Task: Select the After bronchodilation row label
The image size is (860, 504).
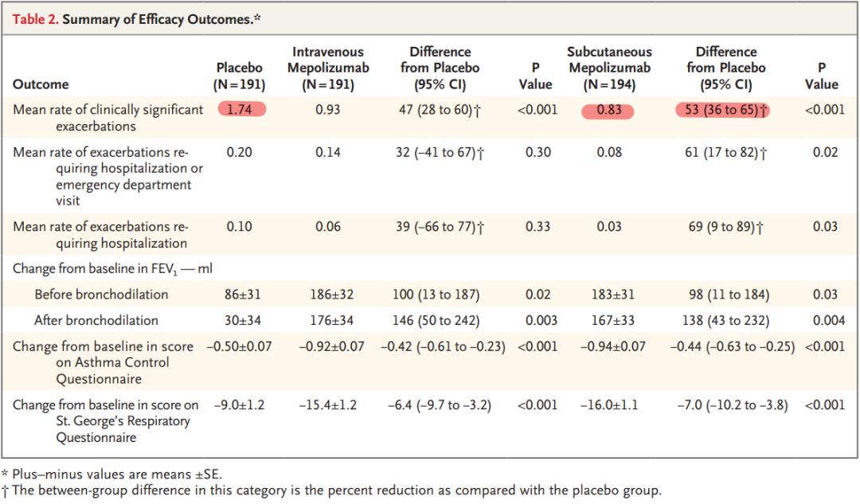Action: (x=96, y=320)
